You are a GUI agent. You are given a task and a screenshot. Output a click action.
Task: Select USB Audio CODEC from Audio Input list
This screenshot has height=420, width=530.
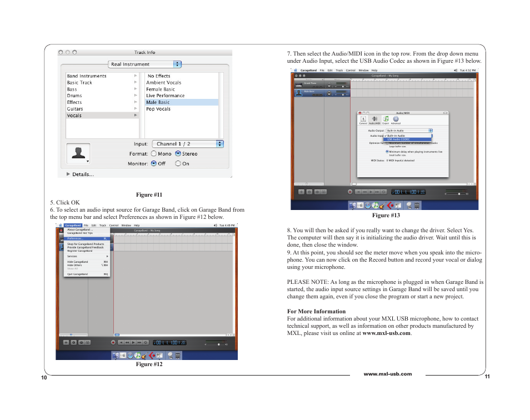(x=407, y=139)
